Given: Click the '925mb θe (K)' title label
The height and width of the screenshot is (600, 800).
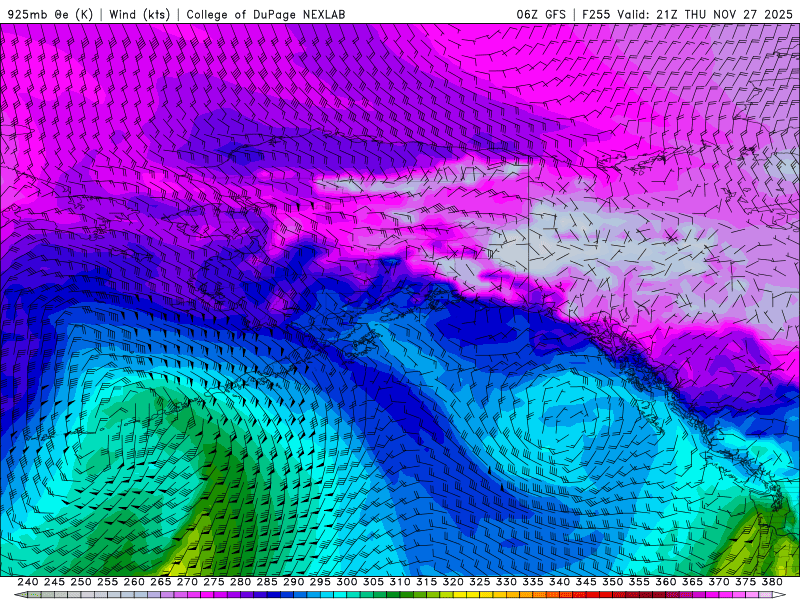Looking at the screenshot, I should click(x=50, y=14).
